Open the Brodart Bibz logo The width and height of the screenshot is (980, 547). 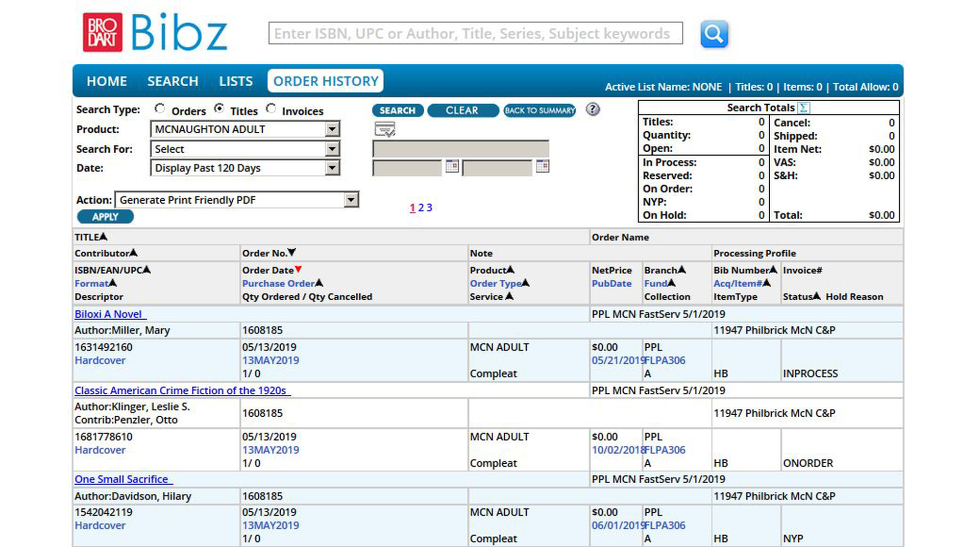coord(155,32)
